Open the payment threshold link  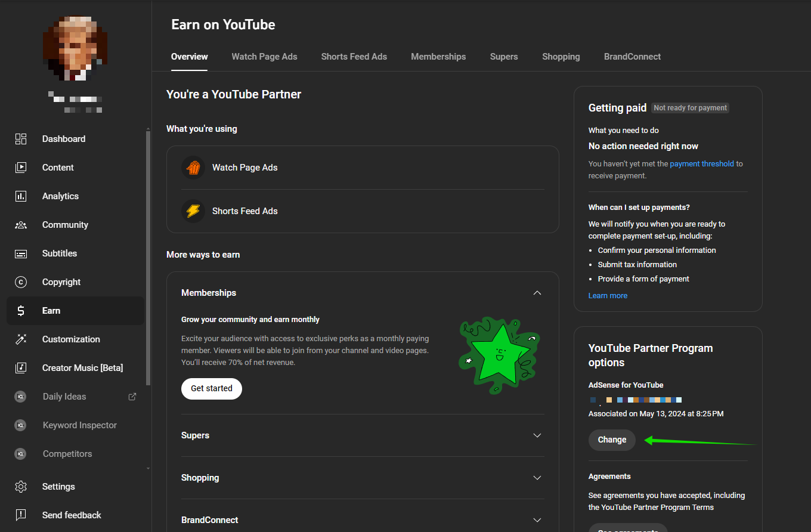tap(701, 164)
